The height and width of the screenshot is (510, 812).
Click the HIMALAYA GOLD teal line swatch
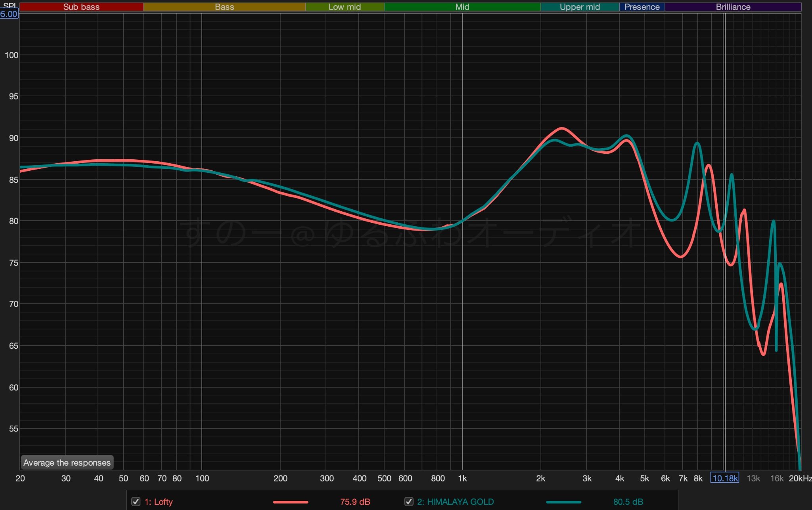[563, 502]
